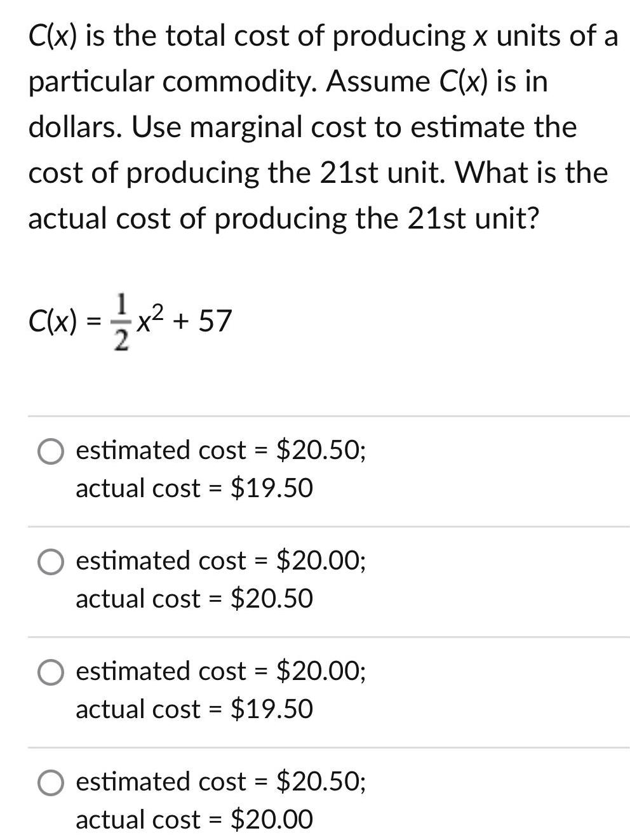Viewport: 630px width, 840px height.
Task: Click the fraction 1/2 in the formula
Action: 121,321
